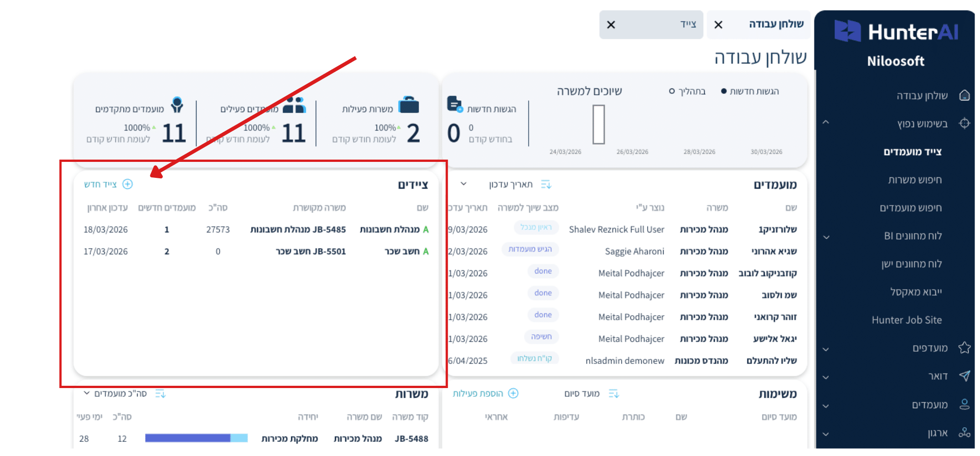Viewport: 980px width, 456px height.
Task: Open the Hunter Job Site link
Action: pyautogui.click(x=906, y=320)
